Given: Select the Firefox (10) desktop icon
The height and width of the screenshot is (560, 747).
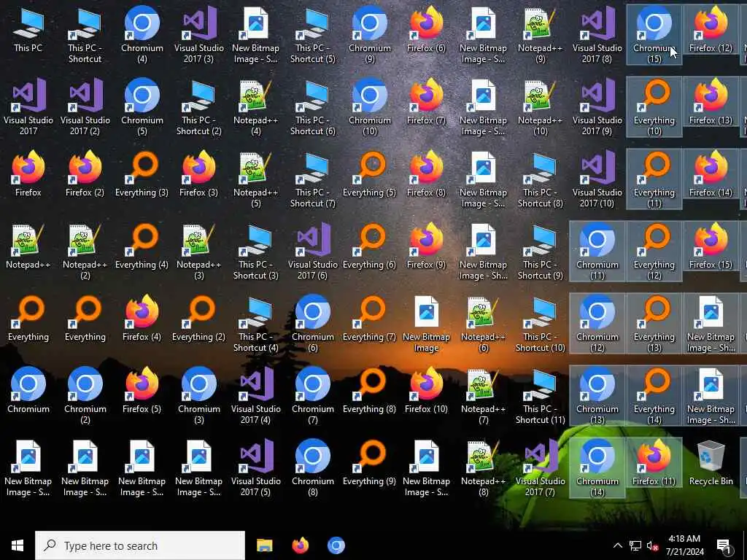Looking at the screenshot, I should tap(426, 391).
